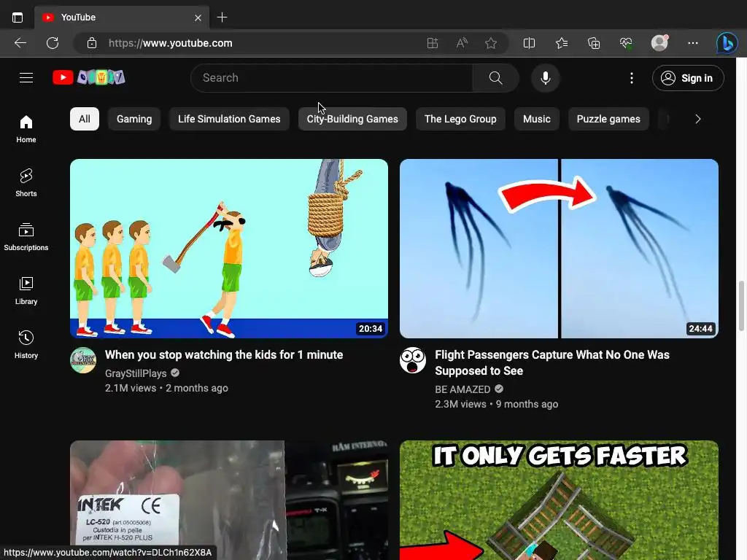Select Life Simulation Games chip

[x=229, y=119]
